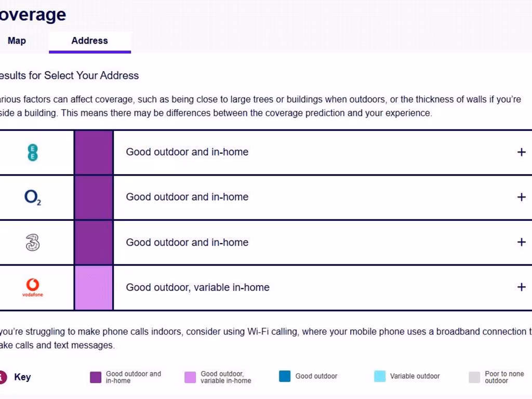Expand the O2 coverage row
The image size is (532, 399).
coord(521,197)
